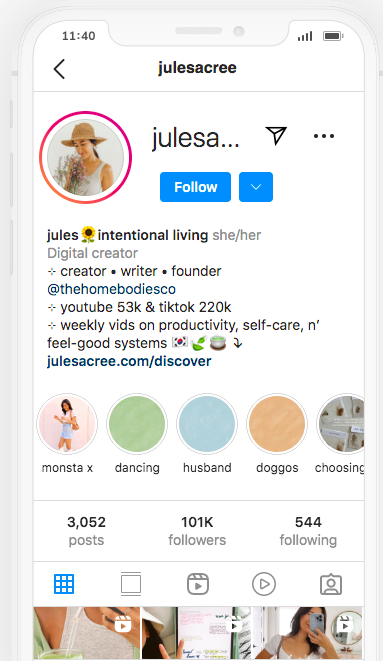This screenshot has width=383, height=661.
Task: Open the video play tab icon
Action: coord(264,584)
